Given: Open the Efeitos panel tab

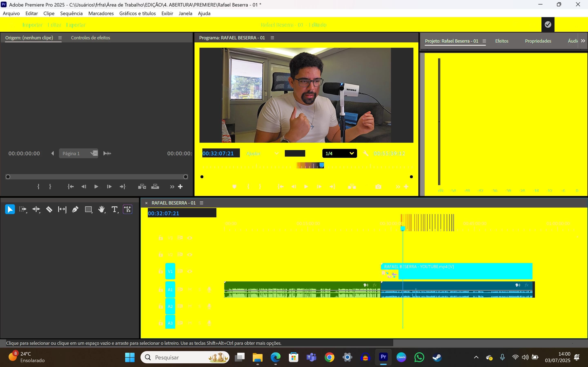Looking at the screenshot, I should pos(501,41).
